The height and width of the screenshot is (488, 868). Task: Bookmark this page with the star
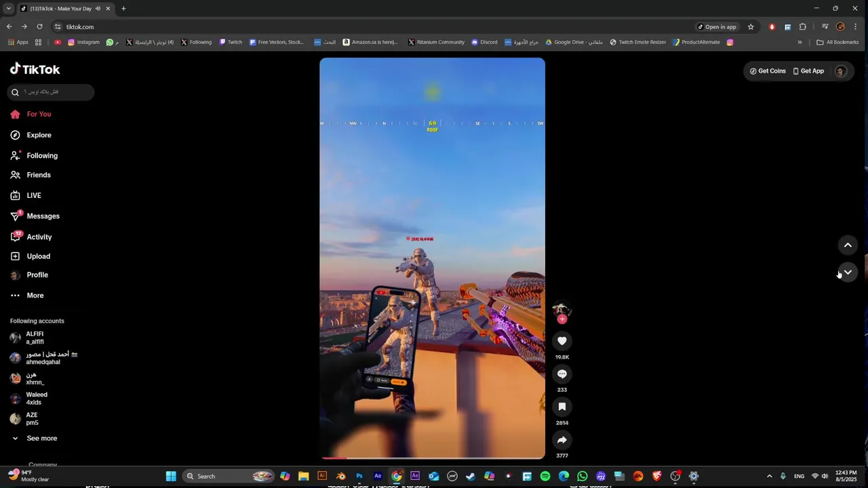coord(751,27)
